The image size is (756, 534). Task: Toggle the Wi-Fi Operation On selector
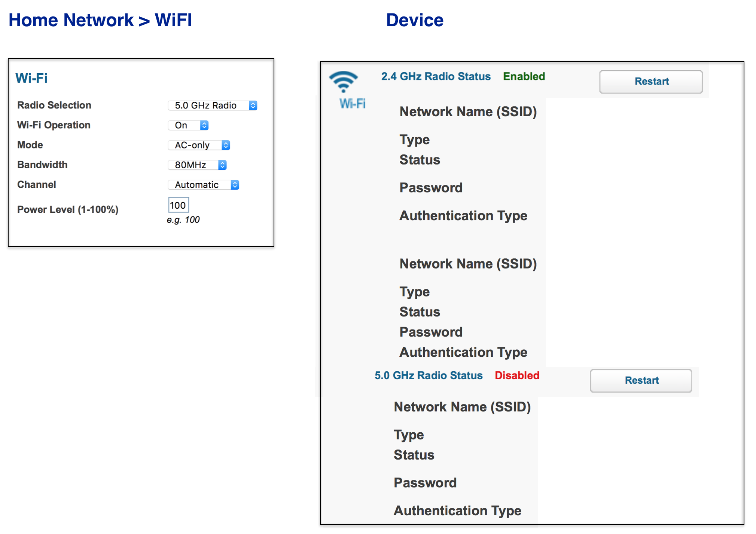188,125
